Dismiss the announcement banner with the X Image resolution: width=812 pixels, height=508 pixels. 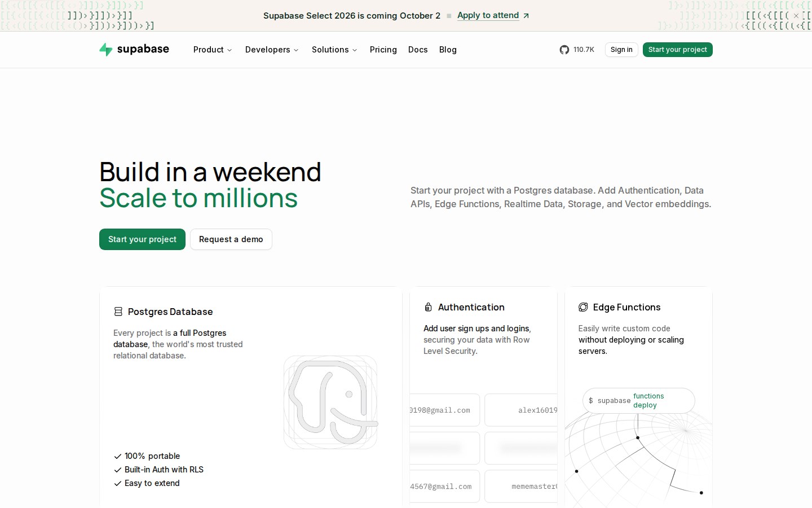click(796, 16)
